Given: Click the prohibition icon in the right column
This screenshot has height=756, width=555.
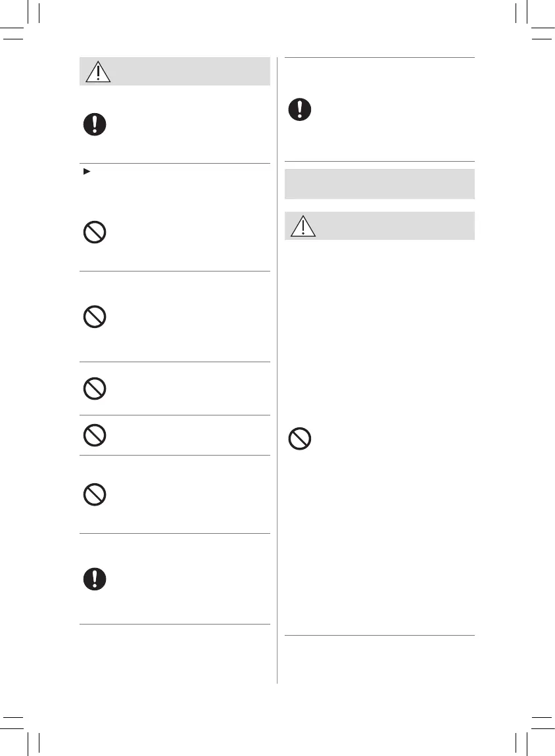Looking at the screenshot, I should 300,439.
